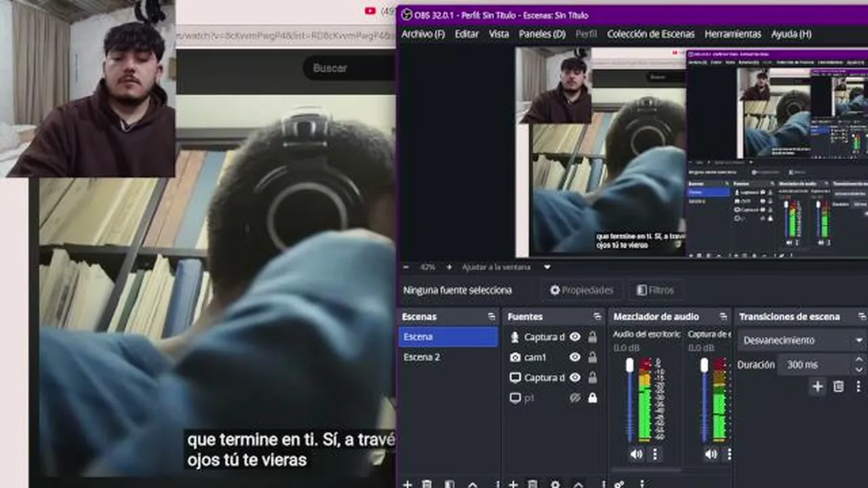Open the Herramientas menu
868x488 pixels.
pyautogui.click(x=733, y=34)
